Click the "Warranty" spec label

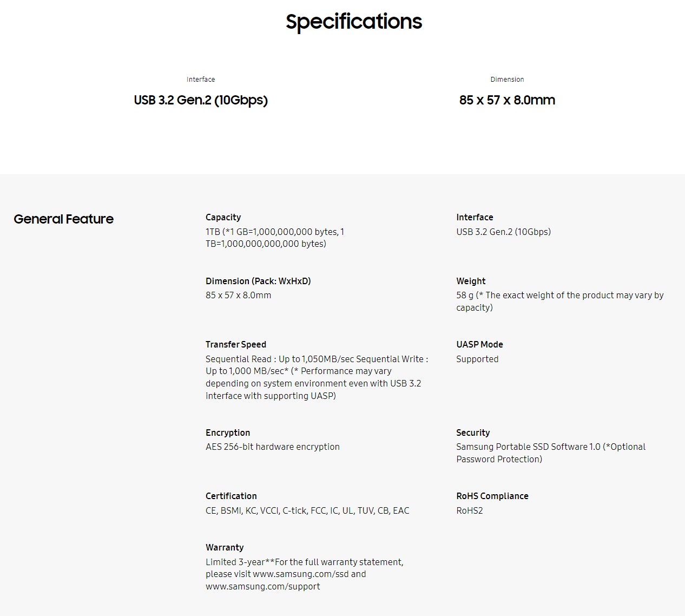225,547
